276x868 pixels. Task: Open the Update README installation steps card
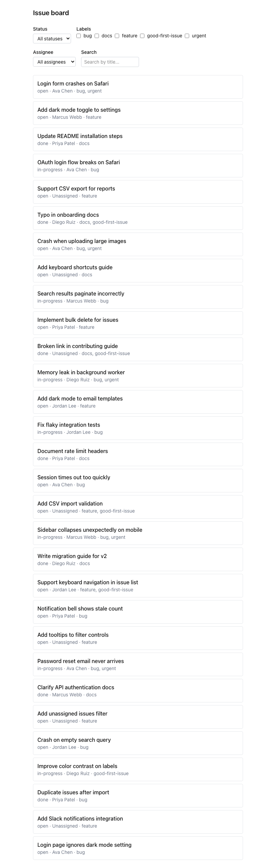(138, 139)
